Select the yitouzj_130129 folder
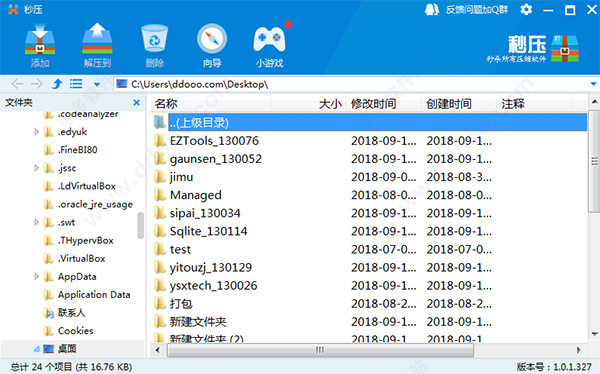 pos(211,268)
